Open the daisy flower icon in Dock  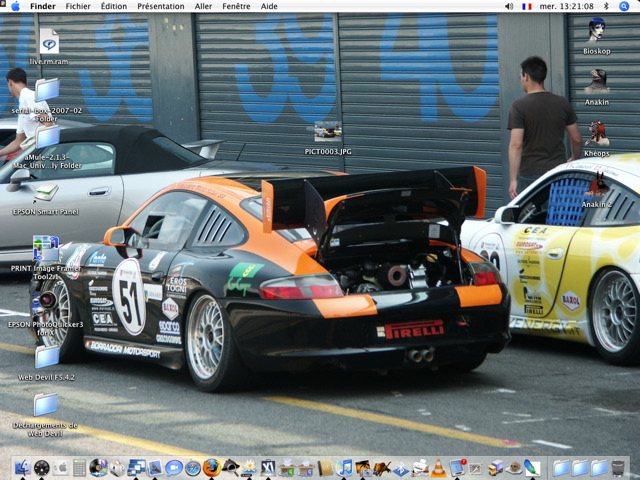249,468
